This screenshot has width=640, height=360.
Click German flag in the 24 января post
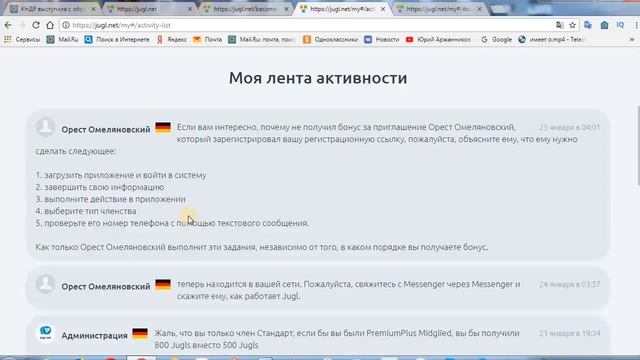coord(163,284)
